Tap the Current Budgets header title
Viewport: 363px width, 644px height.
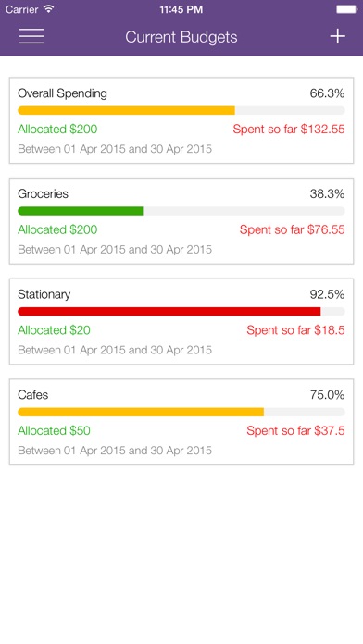click(x=181, y=37)
